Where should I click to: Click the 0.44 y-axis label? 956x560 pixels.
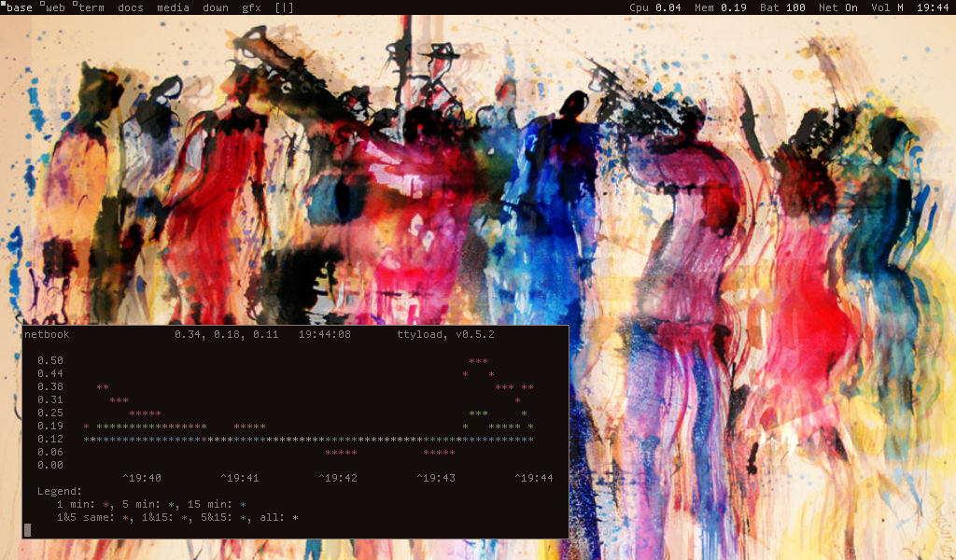pyautogui.click(x=50, y=373)
